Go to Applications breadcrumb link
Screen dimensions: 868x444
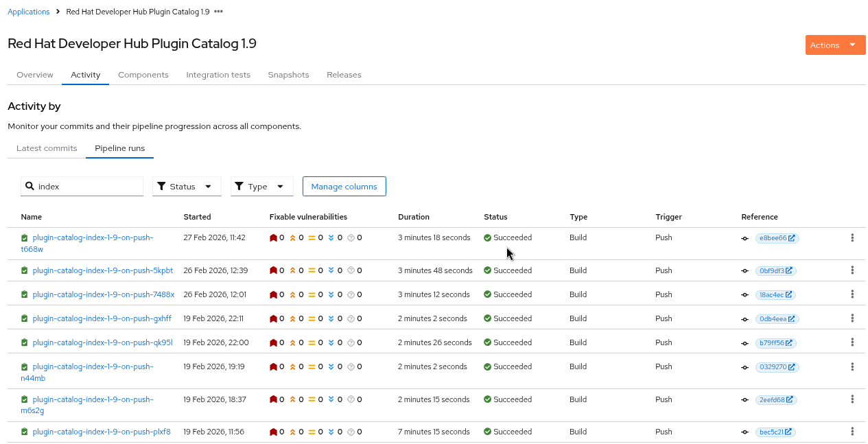(x=29, y=12)
